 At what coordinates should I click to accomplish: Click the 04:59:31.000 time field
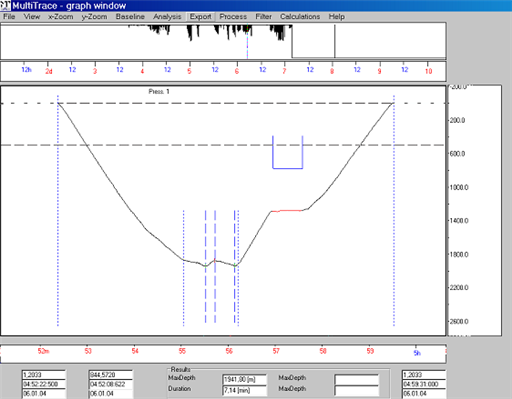[x=424, y=384]
